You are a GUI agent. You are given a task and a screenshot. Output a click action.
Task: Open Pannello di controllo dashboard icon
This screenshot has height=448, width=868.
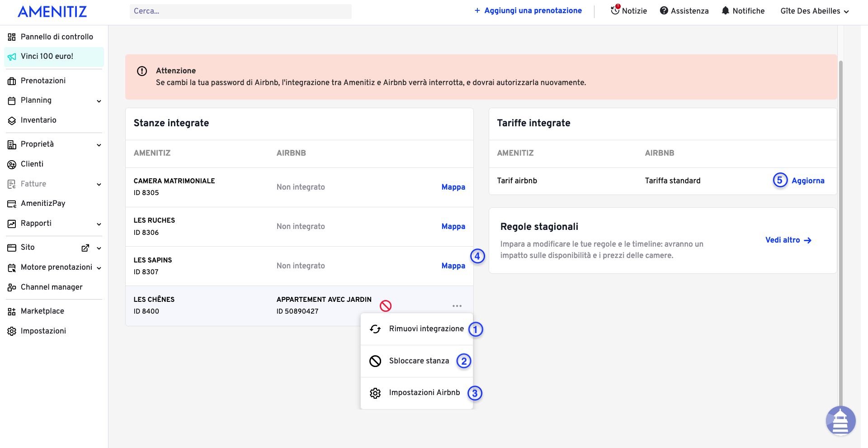pyautogui.click(x=12, y=37)
